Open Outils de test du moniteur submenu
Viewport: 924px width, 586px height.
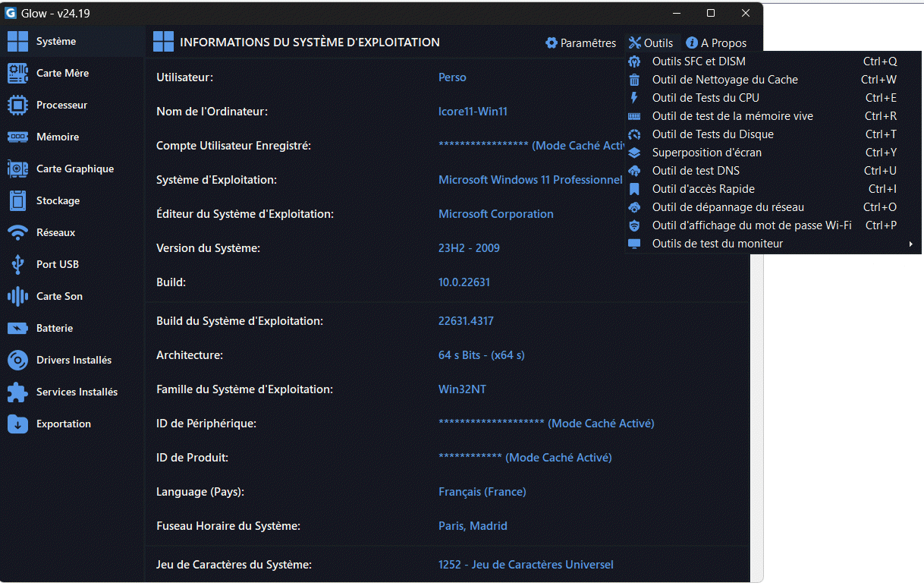point(773,244)
